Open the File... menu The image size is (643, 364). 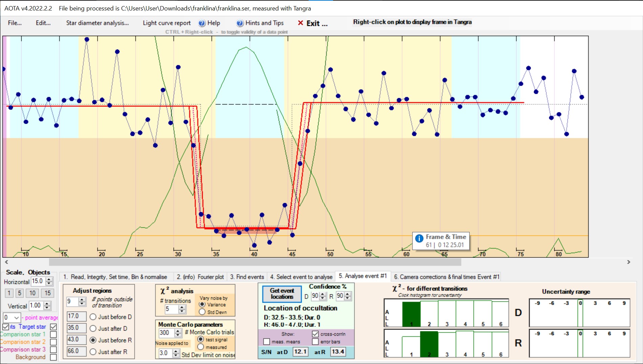15,23
